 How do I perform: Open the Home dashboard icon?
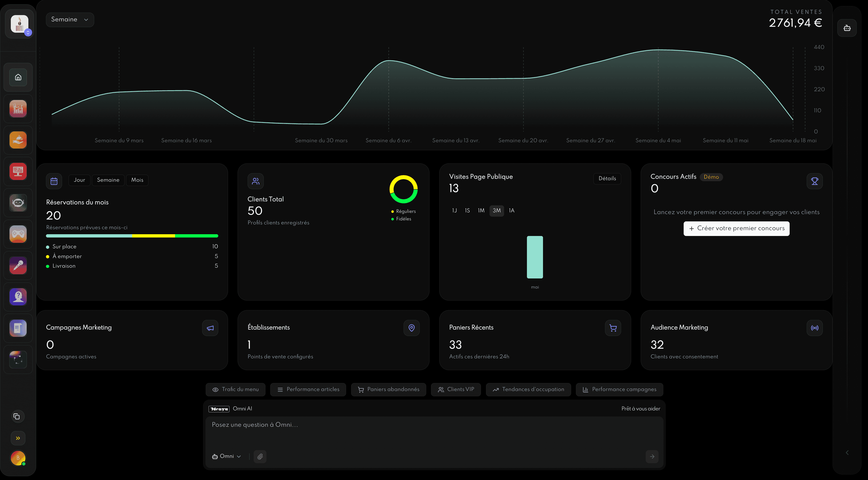coord(18,77)
